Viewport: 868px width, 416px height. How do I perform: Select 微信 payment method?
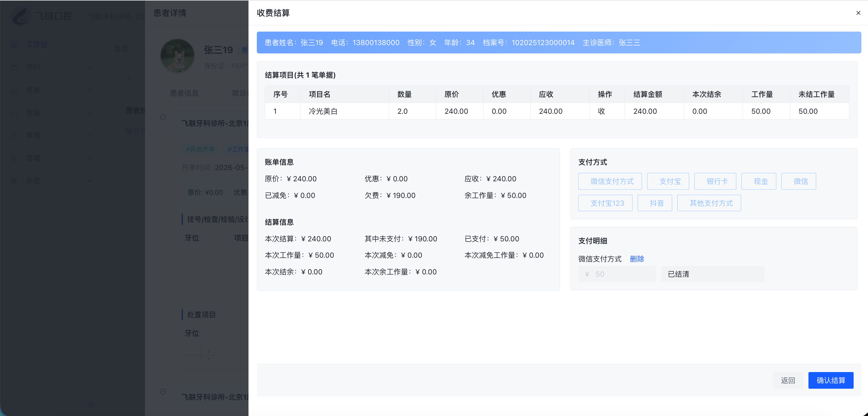click(799, 181)
